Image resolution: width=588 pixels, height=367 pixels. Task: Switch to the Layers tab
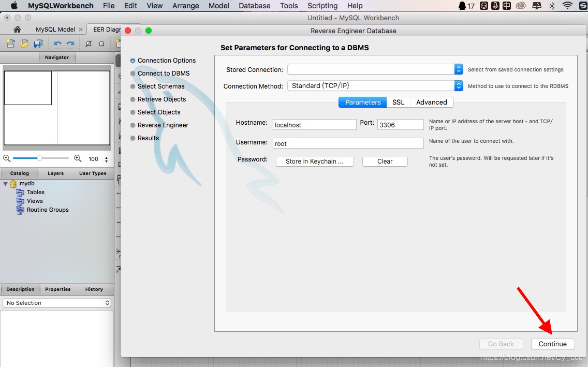pos(55,173)
